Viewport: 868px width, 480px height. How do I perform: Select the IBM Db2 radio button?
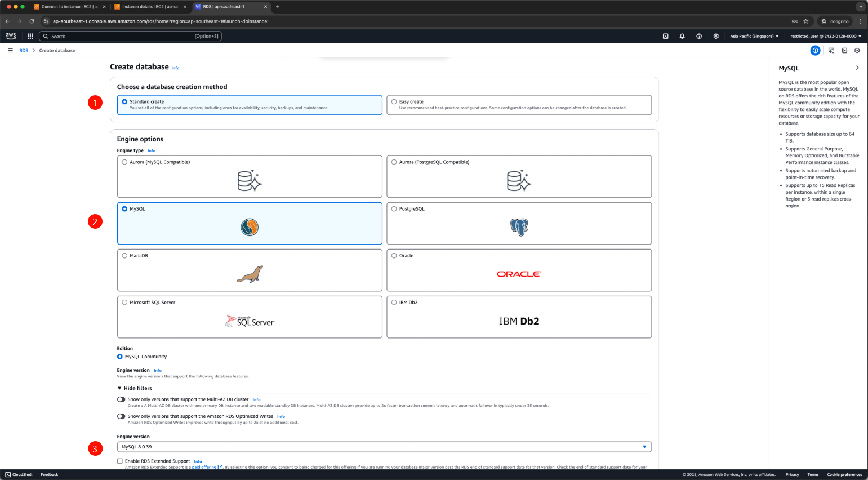(394, 303)
